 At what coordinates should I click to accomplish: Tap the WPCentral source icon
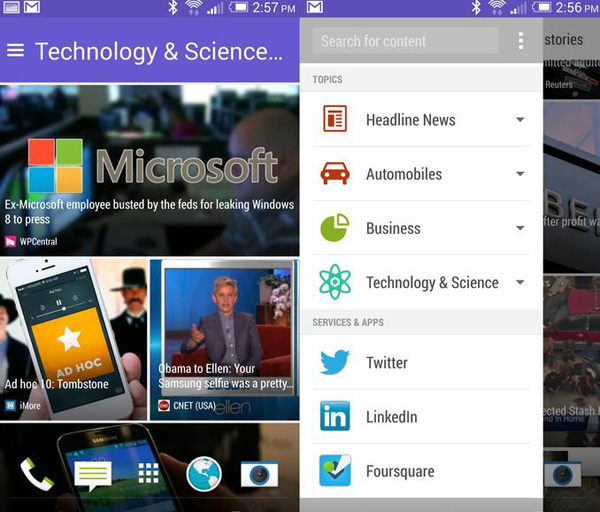point(10,241)
